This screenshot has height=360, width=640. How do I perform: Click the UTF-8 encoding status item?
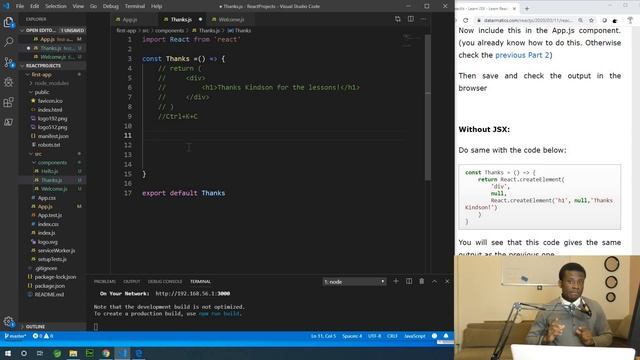374,336
